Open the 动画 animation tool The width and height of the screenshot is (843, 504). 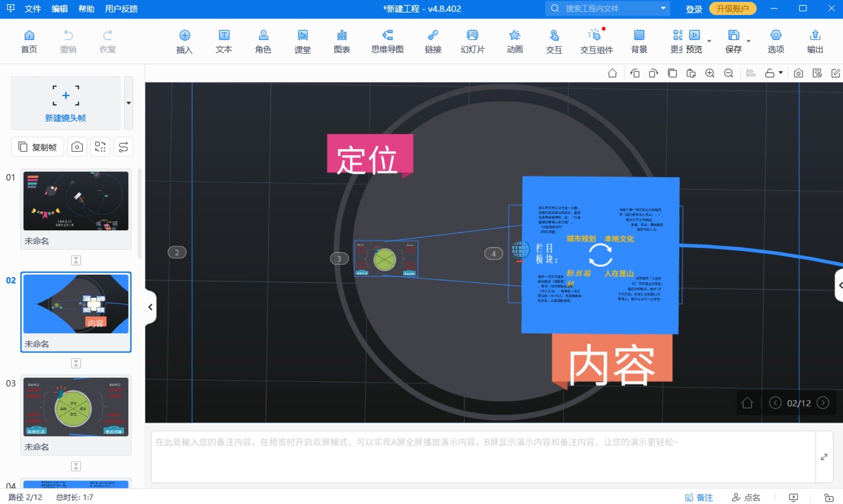515,41
